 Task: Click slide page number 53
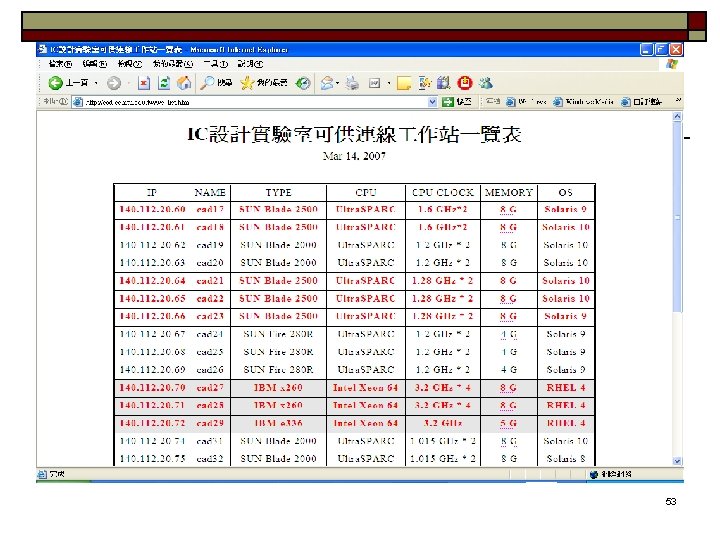tap(671, 501)
